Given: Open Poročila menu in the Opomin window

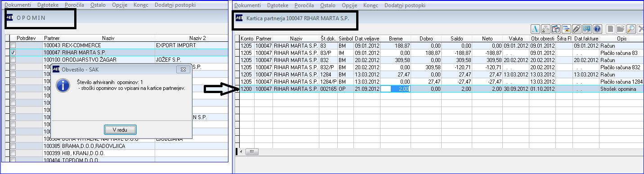Looking at the screenshot, I should coord(74,5).
